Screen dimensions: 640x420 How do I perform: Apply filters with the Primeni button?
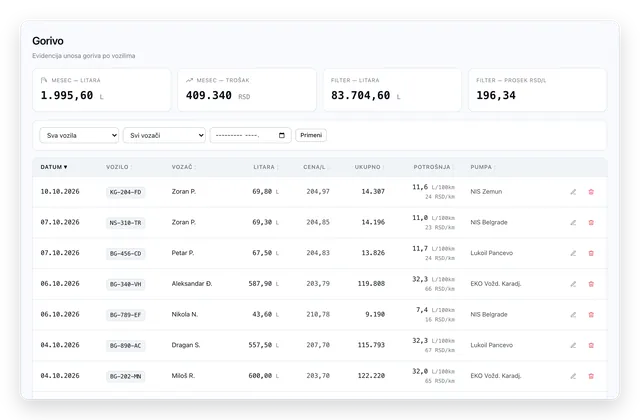pyautogui.click(x=311, y=135)
